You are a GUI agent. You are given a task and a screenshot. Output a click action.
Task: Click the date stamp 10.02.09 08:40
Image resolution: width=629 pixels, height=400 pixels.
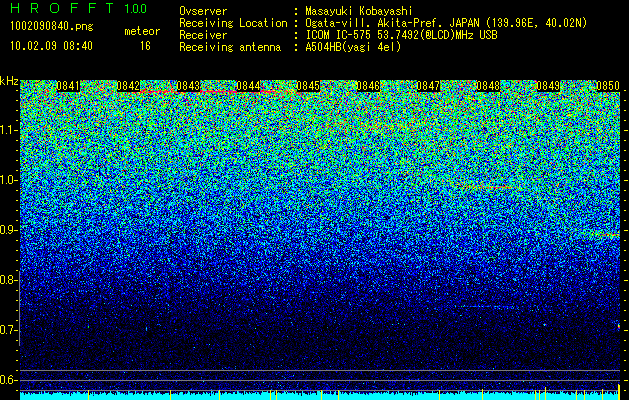point(51,46)
